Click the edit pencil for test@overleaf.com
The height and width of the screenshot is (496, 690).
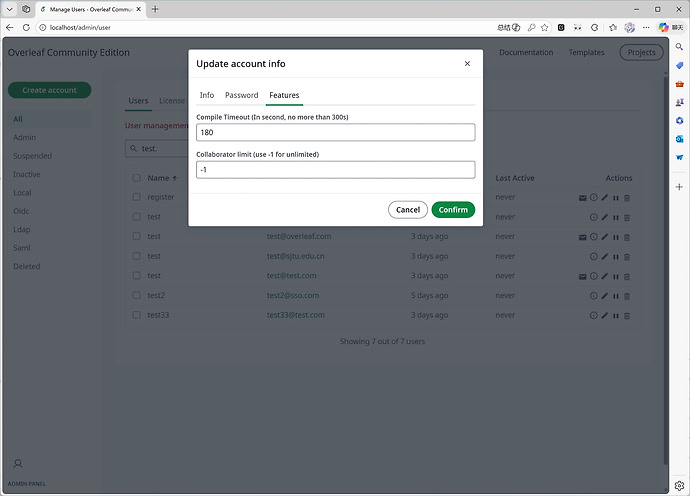pyautogui.click(x=605, y=237)
